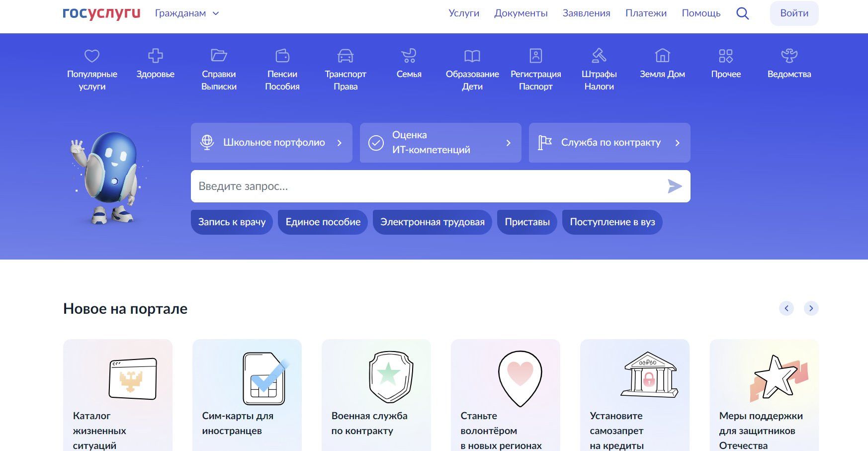Show previous items in Новое на портале
868x451 pixels.
click(x=786, y=308)
